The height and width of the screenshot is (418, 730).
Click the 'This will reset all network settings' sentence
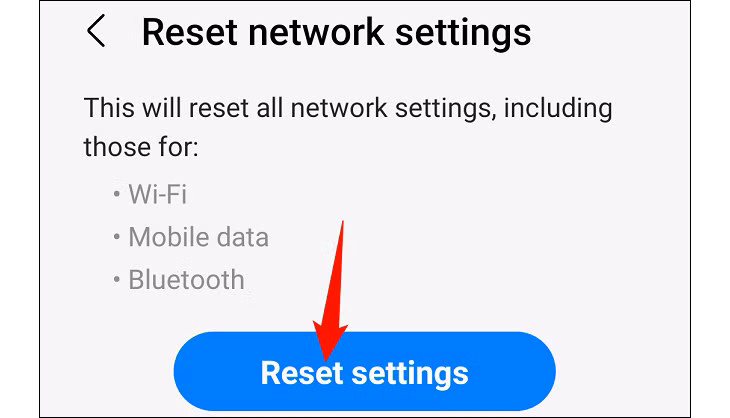pos(287,108)
